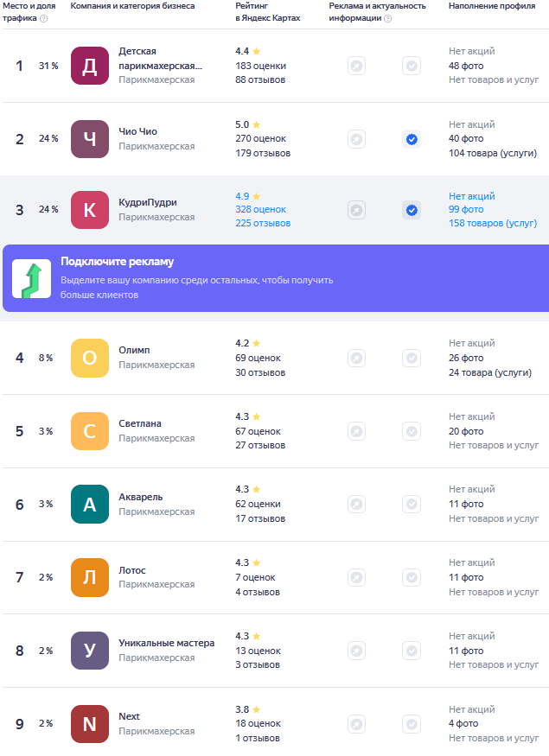Click the advertising icon in КудриПудри row
Image resolution: width=549 pixels, height=756 pixels.
click(356, 210)
